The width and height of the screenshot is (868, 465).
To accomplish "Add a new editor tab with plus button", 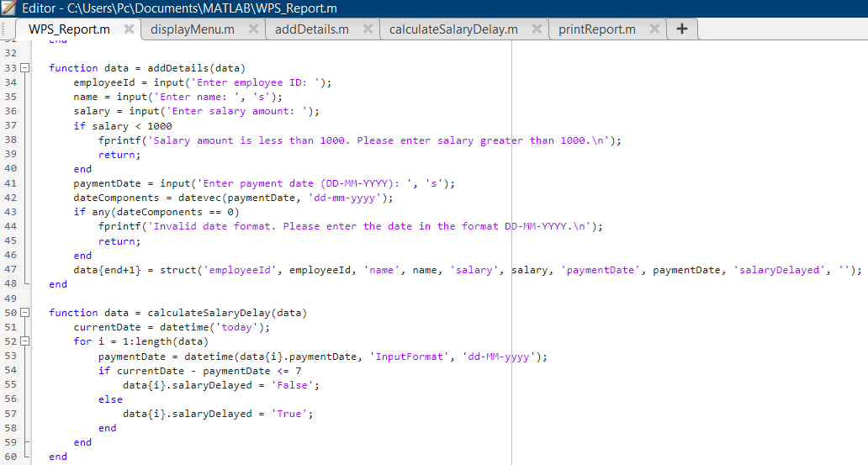I will (682, 29).
